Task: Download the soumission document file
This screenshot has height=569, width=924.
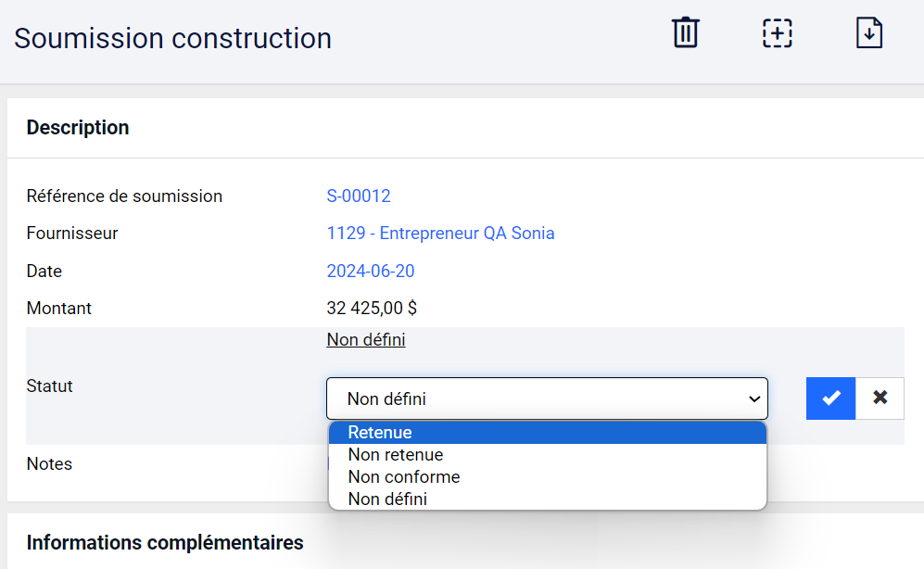Action: (869, 33)
